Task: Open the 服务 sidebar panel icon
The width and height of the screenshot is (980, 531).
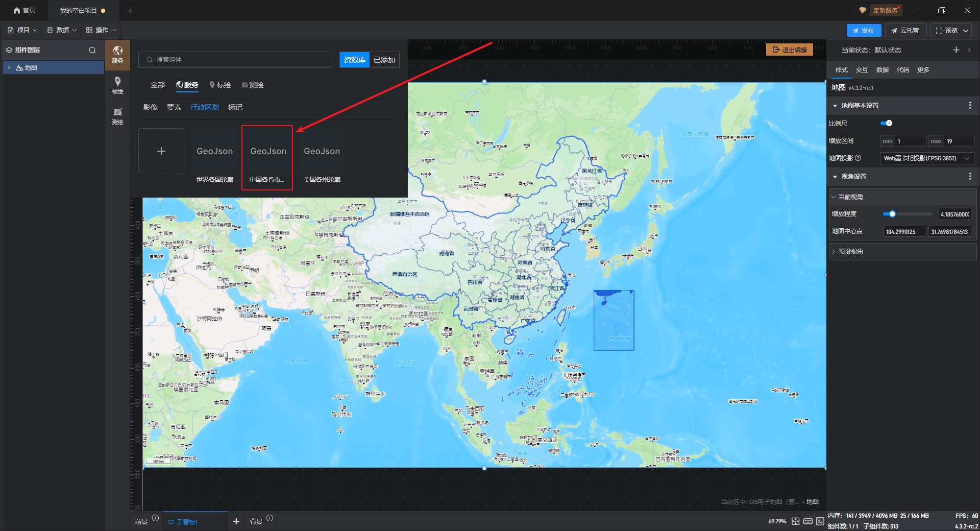Action: pos(117,54)
